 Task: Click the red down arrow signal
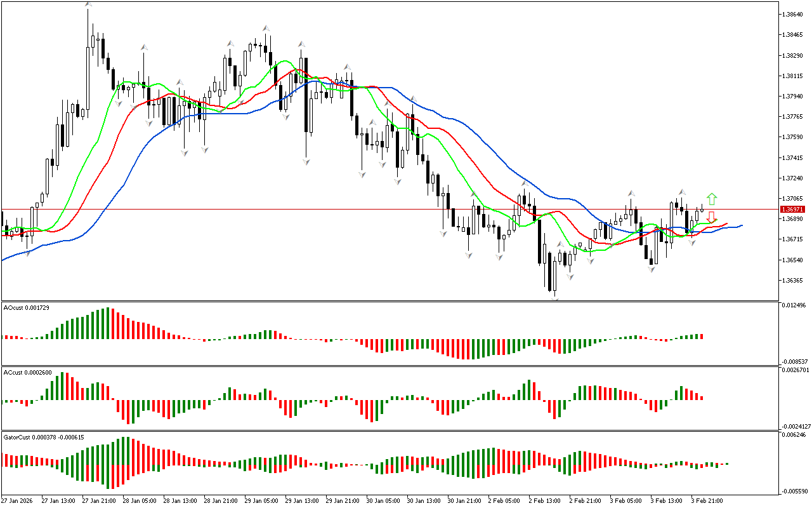(712, 217)
